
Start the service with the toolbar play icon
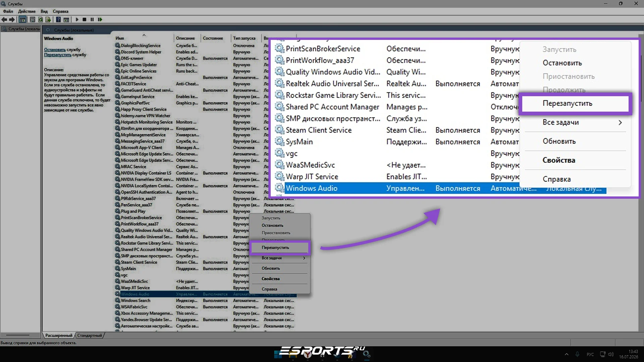pyautogui.click(x=77, y=19)
